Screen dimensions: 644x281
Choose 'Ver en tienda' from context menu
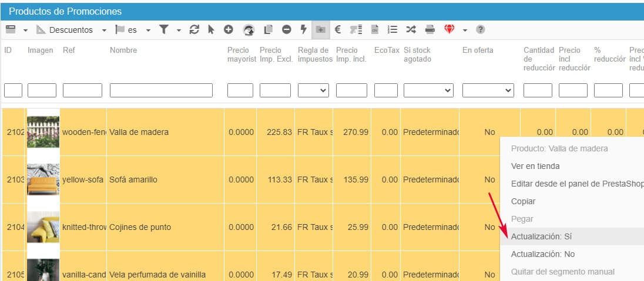tap(535, 166)
